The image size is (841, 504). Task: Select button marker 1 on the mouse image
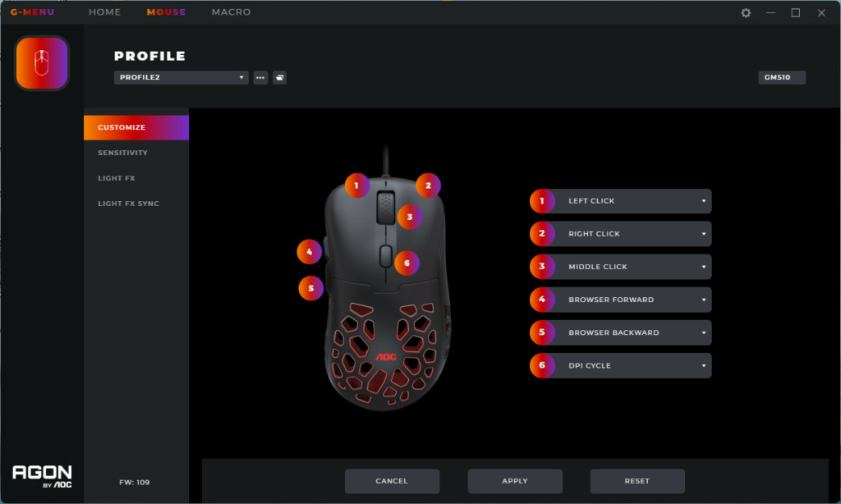356,186
